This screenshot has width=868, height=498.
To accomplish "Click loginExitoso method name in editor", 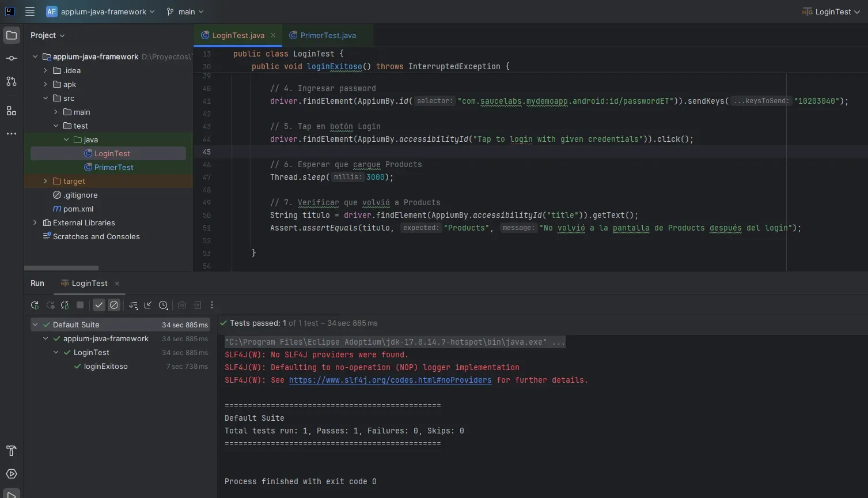I will tap(335, 66).
